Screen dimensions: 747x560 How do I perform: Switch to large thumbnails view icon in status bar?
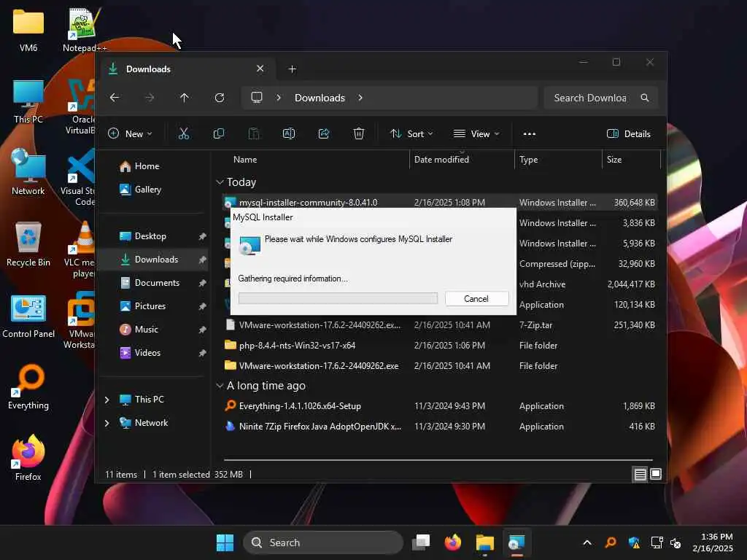pos(656,474)
